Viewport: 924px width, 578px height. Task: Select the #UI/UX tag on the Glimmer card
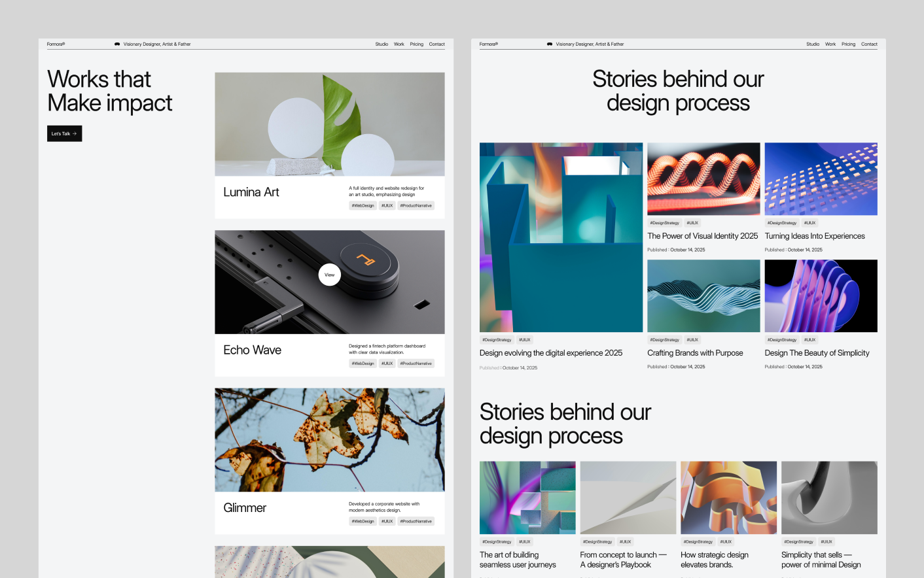tap(387, 522)
